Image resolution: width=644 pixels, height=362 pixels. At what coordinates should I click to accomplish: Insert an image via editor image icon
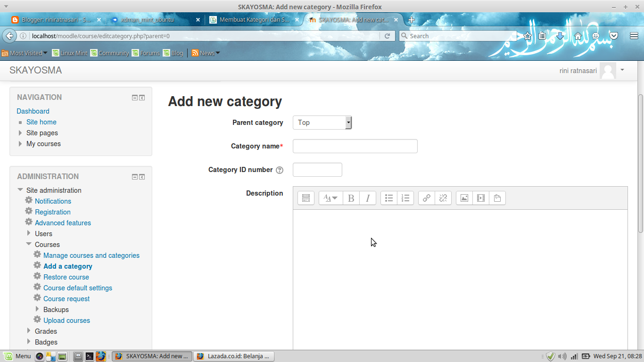(x=464, y=198)
